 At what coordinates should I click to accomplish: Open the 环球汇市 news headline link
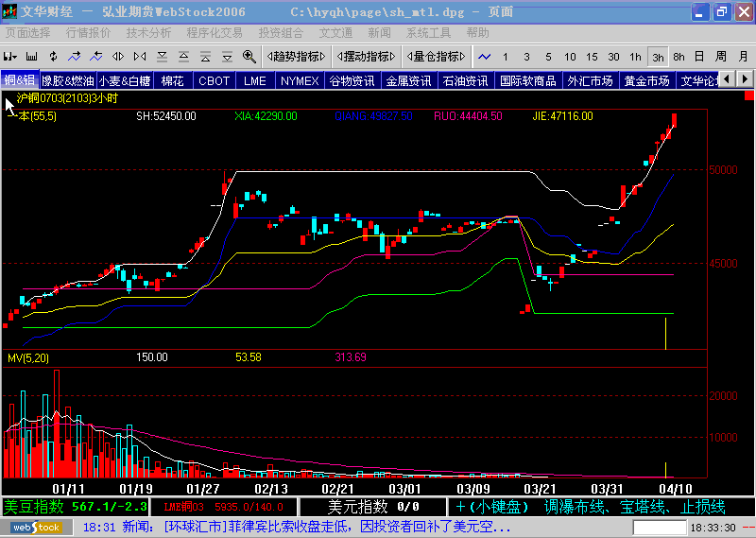click(x=337, y=527)
